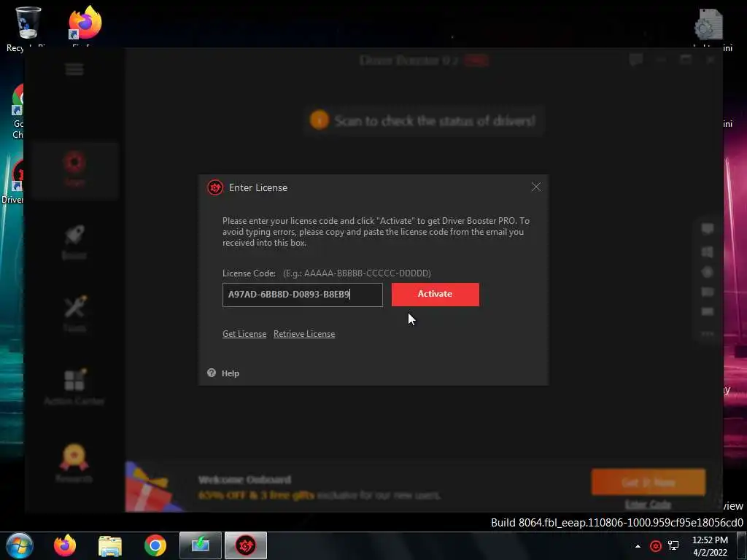Click the Driver Booster tray icon
Image resolution: width=747 pixels, height=560 pixels.
(656, 546)
